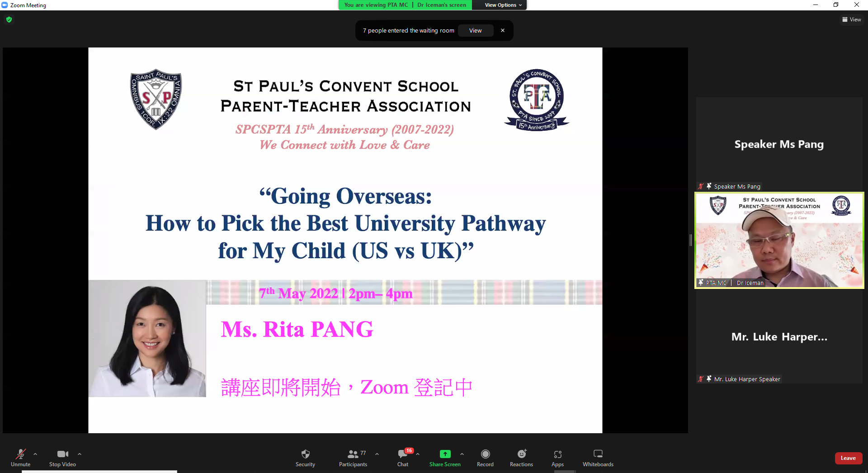
Task: Click muted mic icon on Luke Harper tile
Action: [701, 379]
